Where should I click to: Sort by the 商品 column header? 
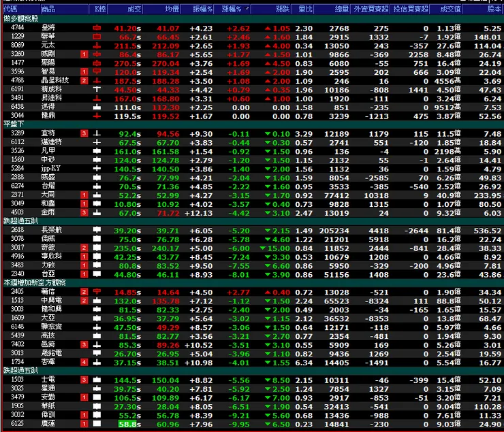(64, 10)
